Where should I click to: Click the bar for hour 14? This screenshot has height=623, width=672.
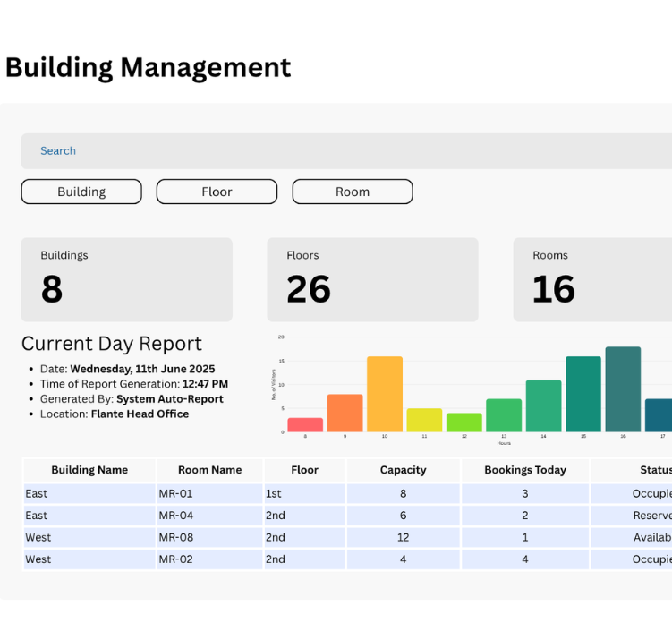[x=543, y=406]
